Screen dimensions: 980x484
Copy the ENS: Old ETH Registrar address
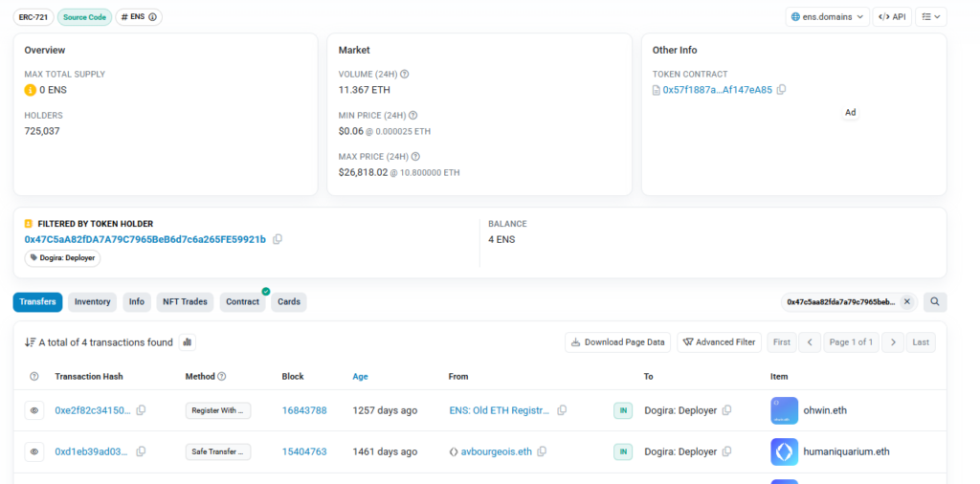(562, 410)
